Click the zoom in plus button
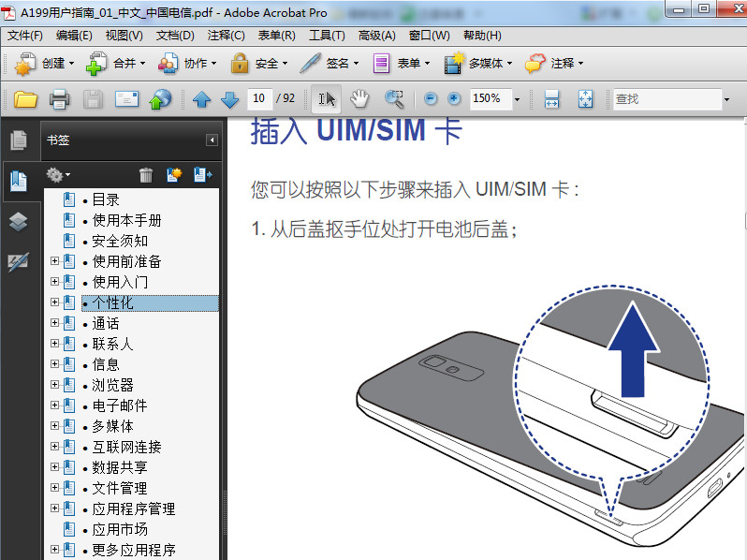The width and height of the screenshot is (747, 560). pyautogui.click(x=454, y=98)
